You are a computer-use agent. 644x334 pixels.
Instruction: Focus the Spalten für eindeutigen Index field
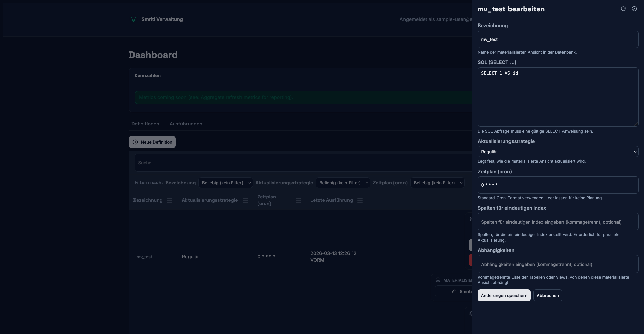(557, 222)
